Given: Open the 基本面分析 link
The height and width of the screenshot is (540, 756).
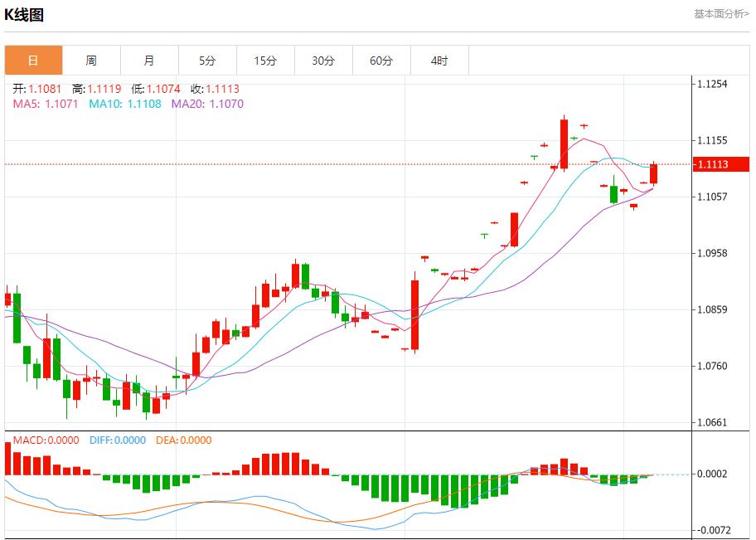Looking at the screenshot, I should (x=720, y=14).
